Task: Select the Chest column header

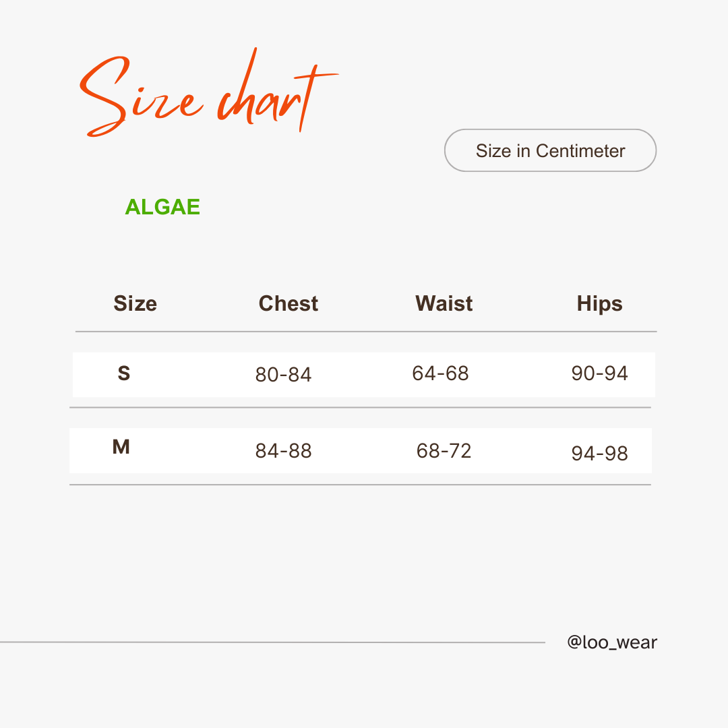Action: click(x=289, y=303)
